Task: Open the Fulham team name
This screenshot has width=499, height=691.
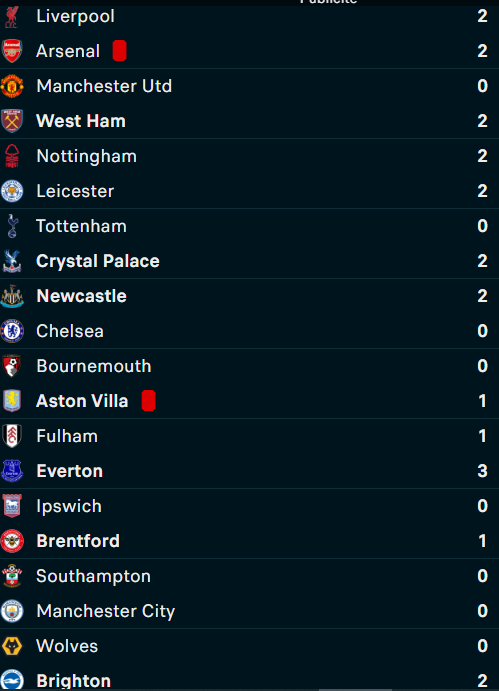Action: point(67,436)
